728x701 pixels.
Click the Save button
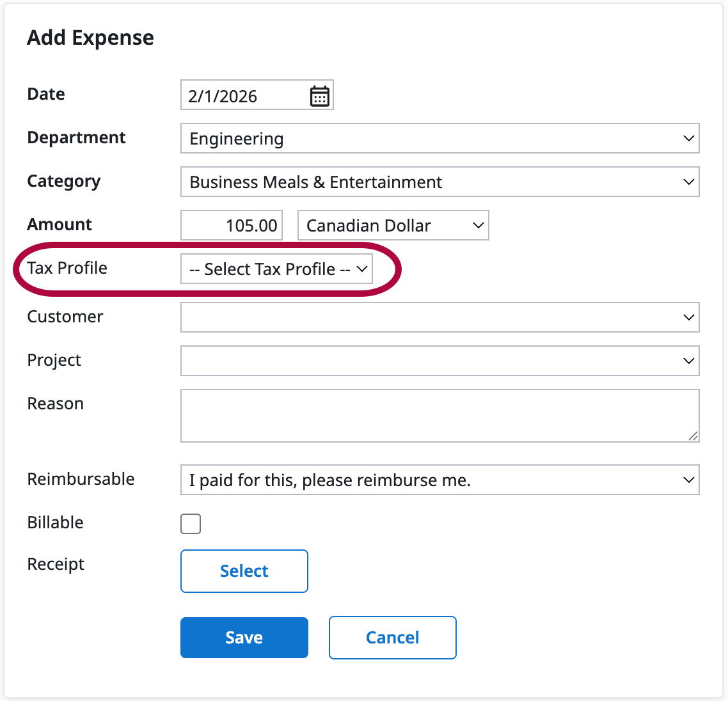[x=244, y=637]
